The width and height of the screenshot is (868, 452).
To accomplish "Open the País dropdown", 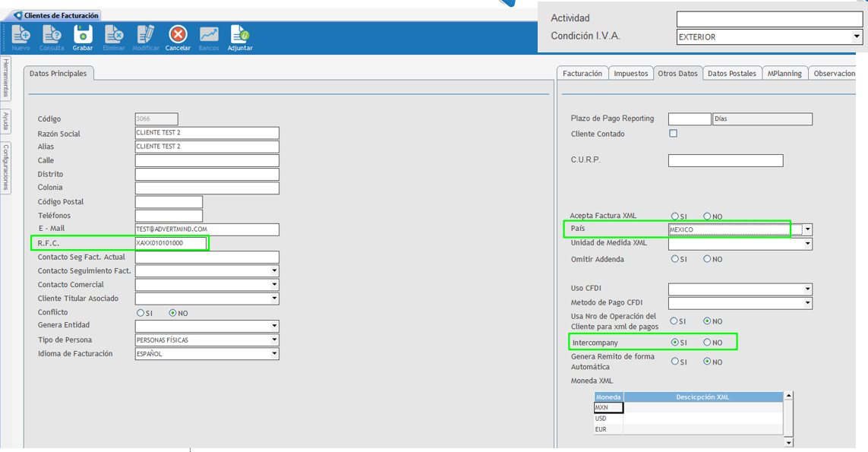I will click(808, 229).
